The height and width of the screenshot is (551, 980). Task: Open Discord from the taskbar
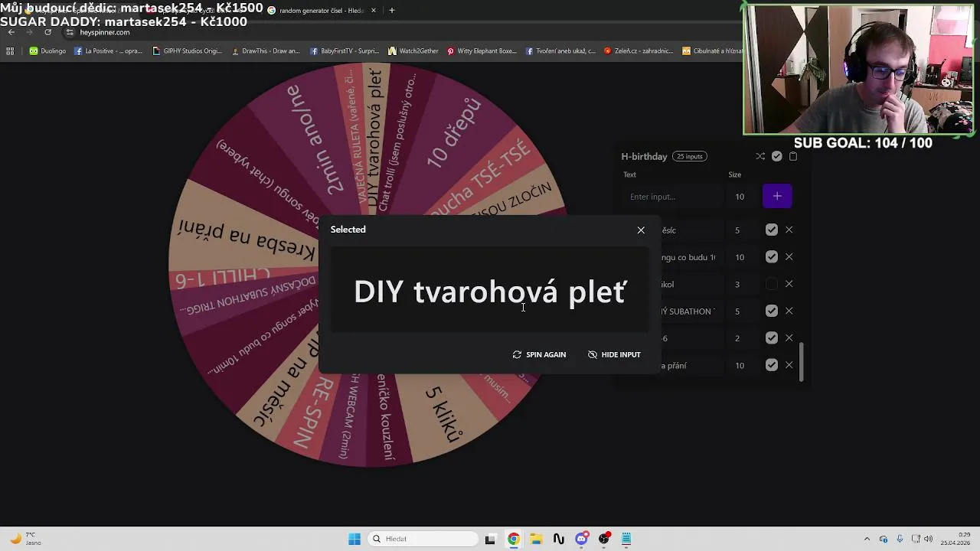[x=581, y=539]
